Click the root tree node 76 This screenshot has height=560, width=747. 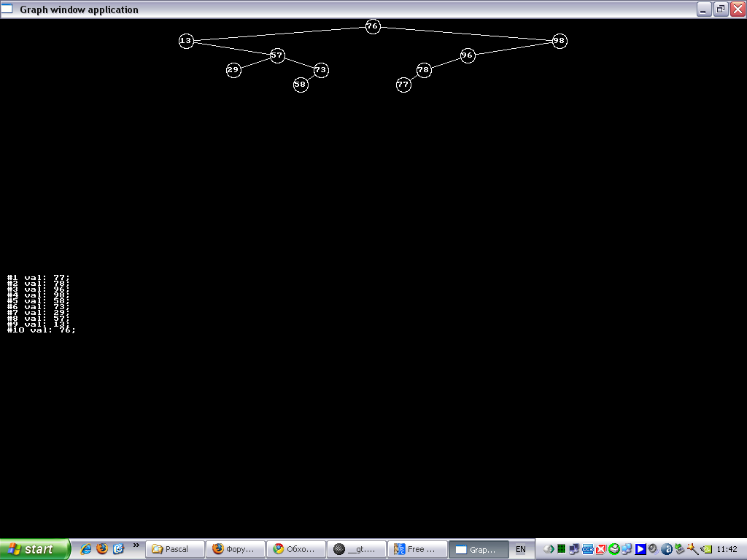tap(373, 26)
